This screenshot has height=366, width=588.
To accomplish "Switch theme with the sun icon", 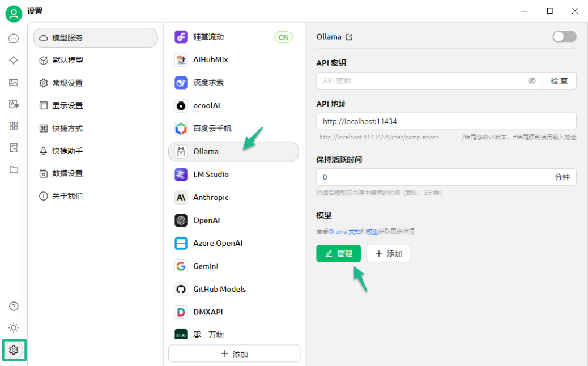I will pos(14,327).
